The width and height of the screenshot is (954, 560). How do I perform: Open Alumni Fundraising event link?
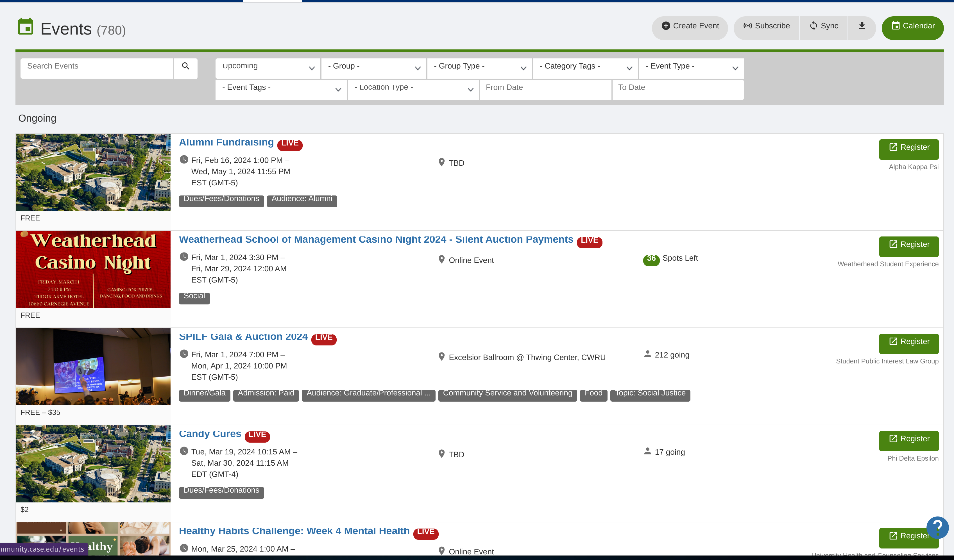tap(226, 143)
